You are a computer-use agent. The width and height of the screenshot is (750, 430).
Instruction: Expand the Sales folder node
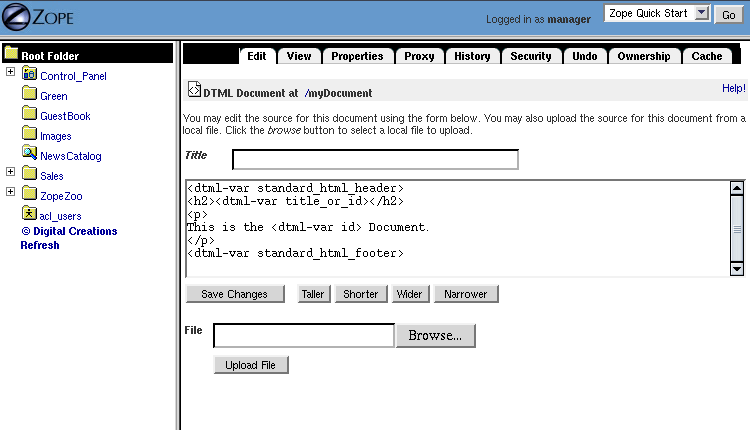coord(10,172)
